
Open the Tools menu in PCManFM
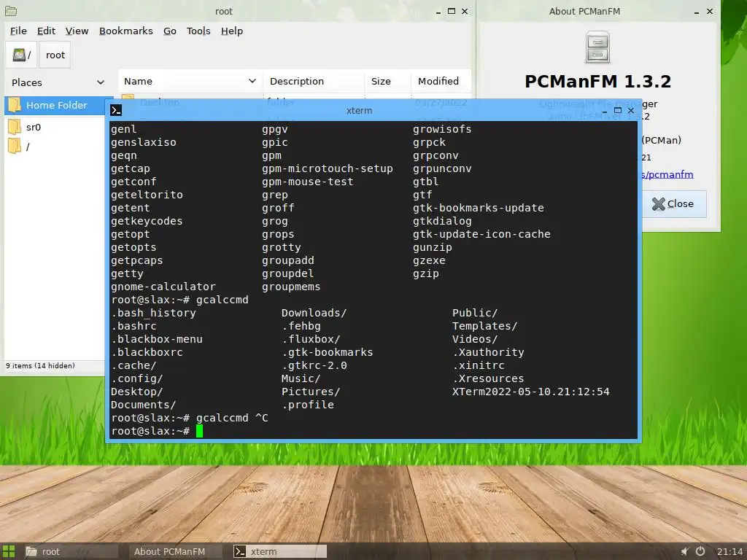[198, 31]
